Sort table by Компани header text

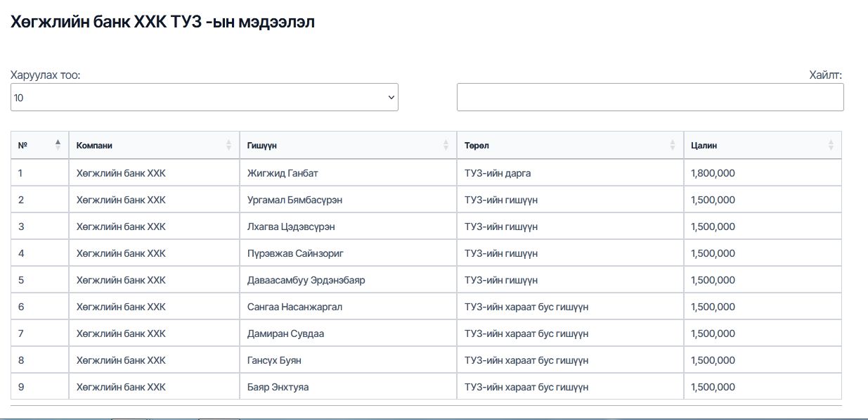pyautogui.click(x=94, y=146)
